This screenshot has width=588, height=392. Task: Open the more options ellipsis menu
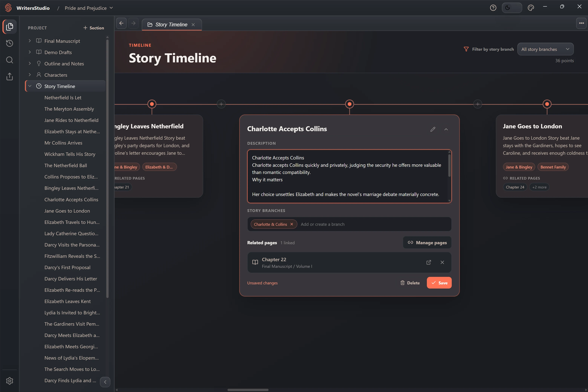tap(581, 23)
